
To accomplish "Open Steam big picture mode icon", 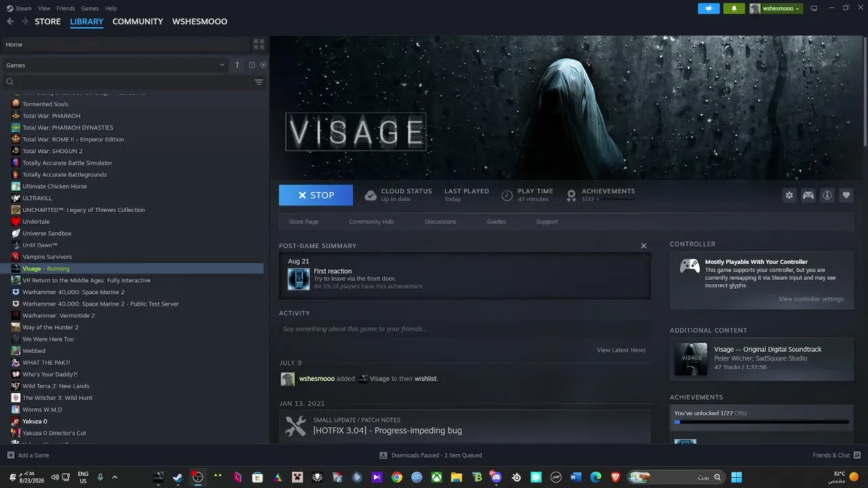I will 814,8.
